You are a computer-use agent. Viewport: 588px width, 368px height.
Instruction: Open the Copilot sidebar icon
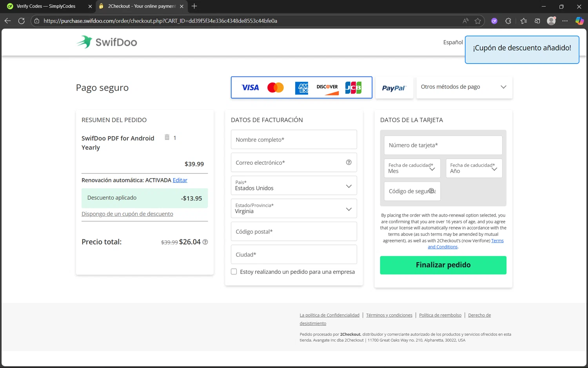[579, 21]
